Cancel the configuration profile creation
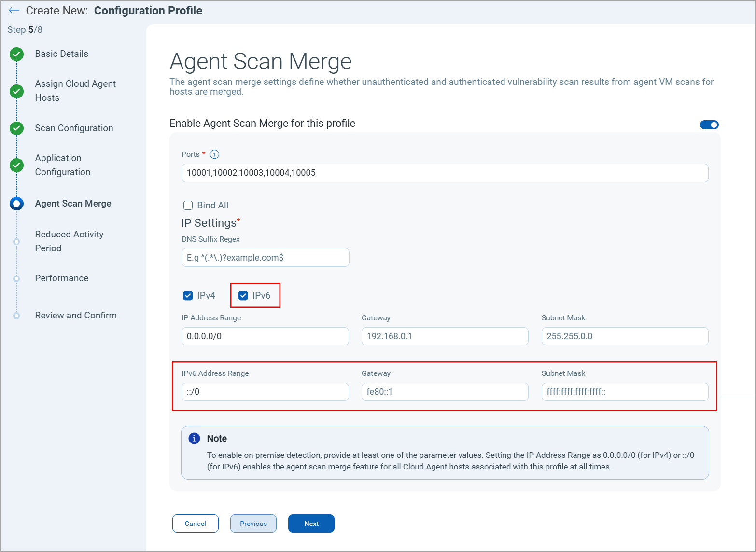The image size is (756, 552). (195, 524)
